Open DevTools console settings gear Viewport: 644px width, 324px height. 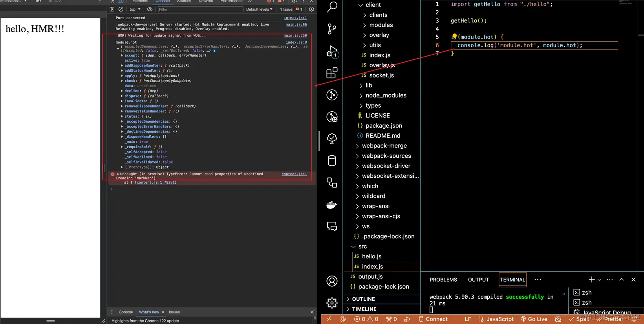coord(311,9)
